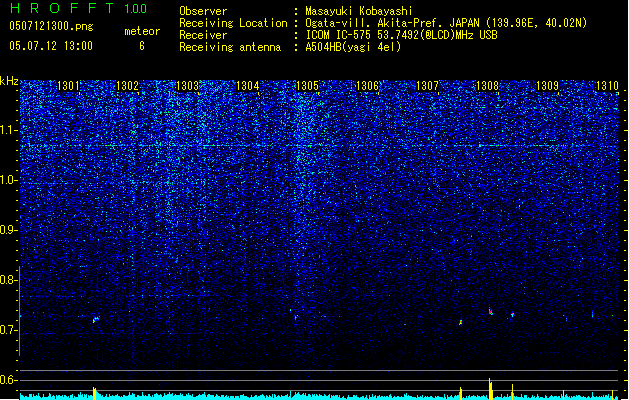Click the yellow power spike between 1301 and 1302

coord(95,393)
